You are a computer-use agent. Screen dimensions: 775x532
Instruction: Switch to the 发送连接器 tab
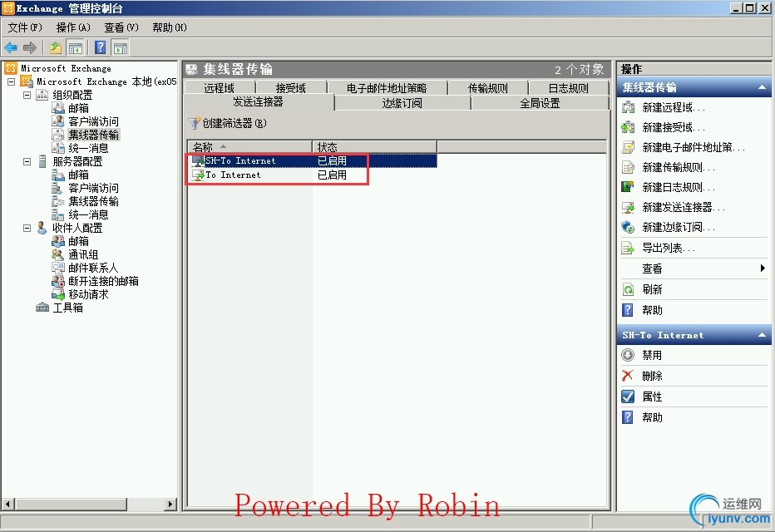click(x=258, y=101)
